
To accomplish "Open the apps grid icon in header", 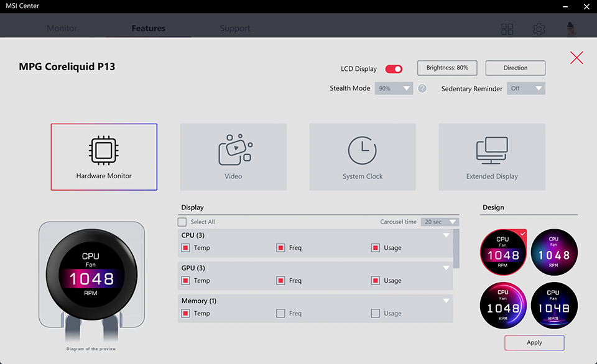I will pyautogui.click(x=507, y=29).
